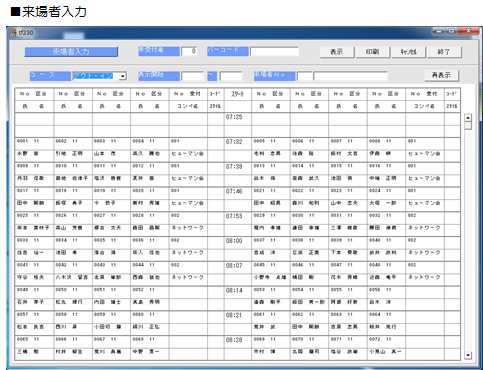483x370 pixels.
Task: Select the 07:25 start time cell
Action: point(234,117)
